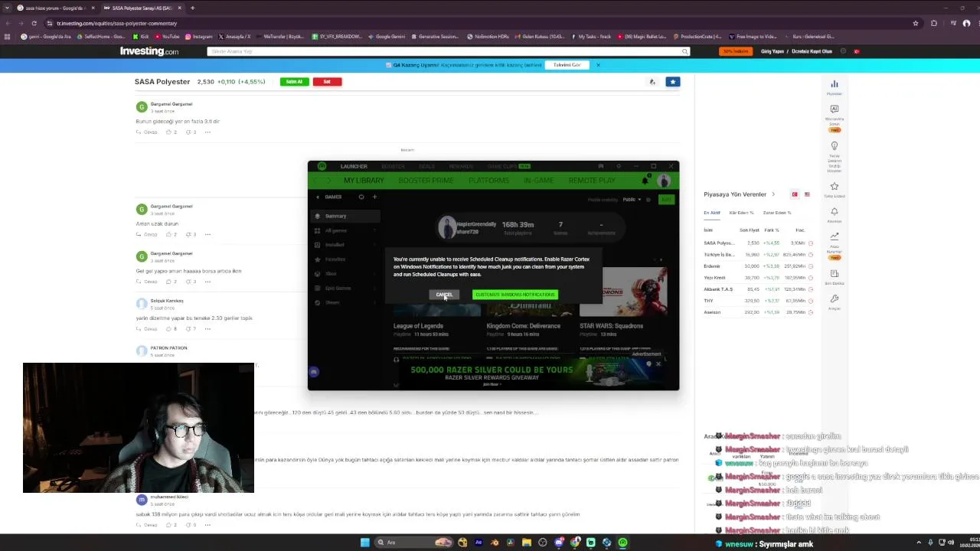Click blue star add-to-watchlist button for SASA
Image resolution: width=980 pixels, height=551 pixels.
[x=672, y=82]
